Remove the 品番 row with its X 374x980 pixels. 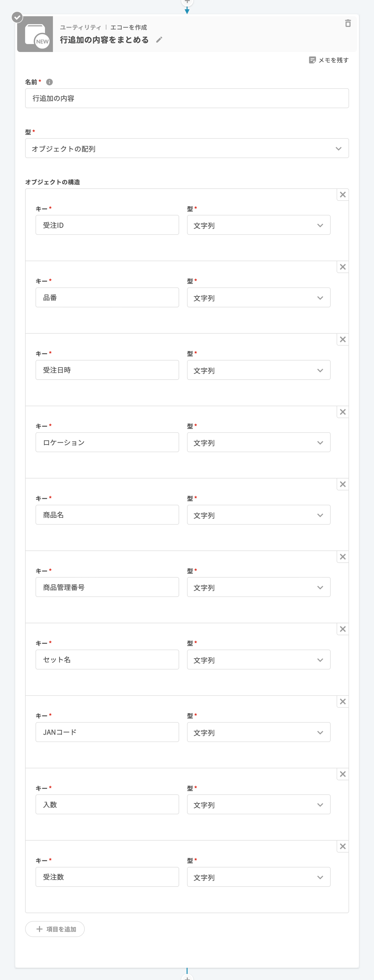pos(342,267)
